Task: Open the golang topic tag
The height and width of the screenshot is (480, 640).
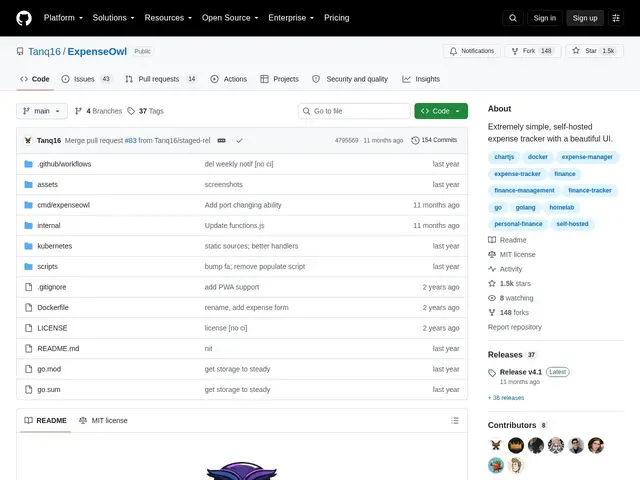Action: (525, 207)
